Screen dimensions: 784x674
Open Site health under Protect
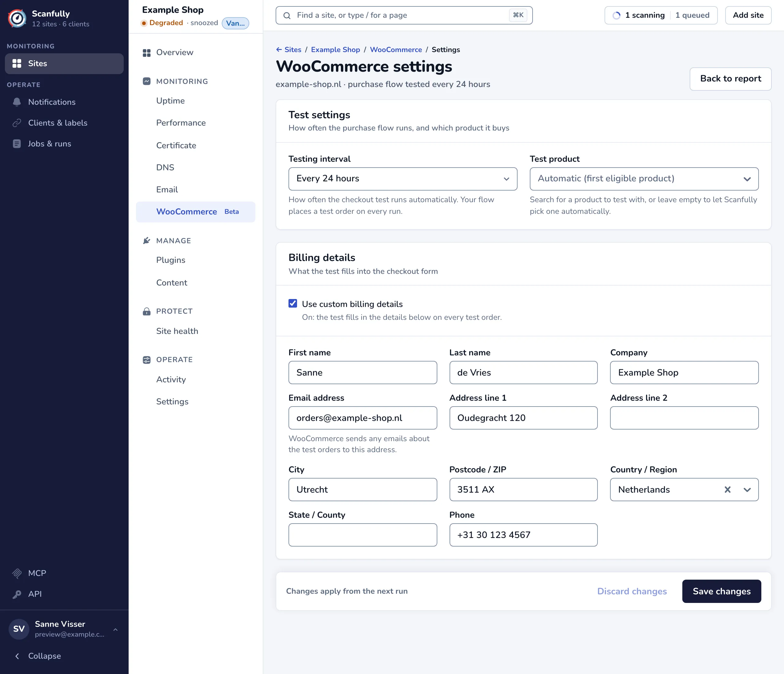pyautogui.click(x=177, y=331)
